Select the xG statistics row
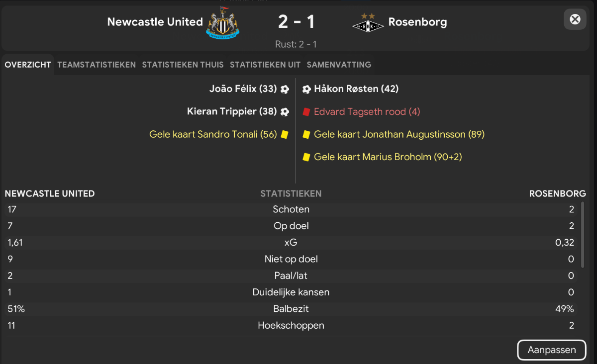This screenshot has width=597, height=364. [291, 242]
